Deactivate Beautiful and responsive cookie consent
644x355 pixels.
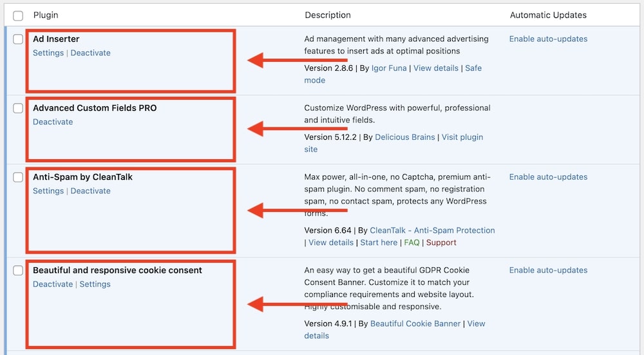tap(53, 284)
